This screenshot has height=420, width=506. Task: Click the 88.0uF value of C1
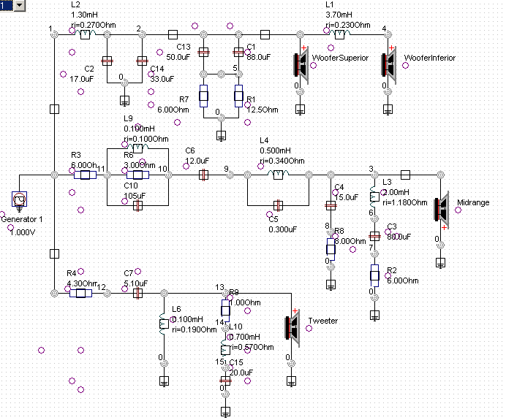pyautogui.click(x=259, y=57)
